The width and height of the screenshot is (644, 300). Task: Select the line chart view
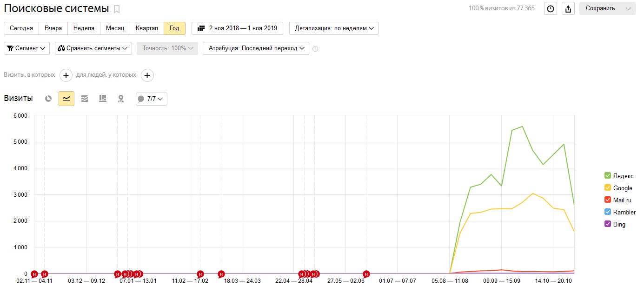[66, 99]
